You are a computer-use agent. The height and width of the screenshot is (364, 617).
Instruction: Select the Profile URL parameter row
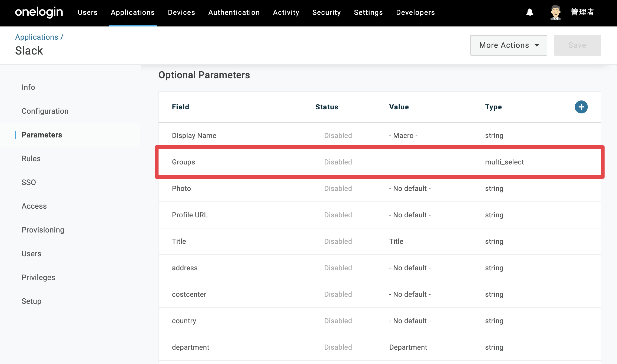380,215
